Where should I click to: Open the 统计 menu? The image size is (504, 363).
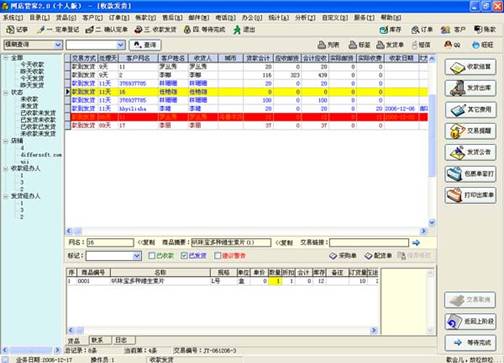(x=278, y=17)
